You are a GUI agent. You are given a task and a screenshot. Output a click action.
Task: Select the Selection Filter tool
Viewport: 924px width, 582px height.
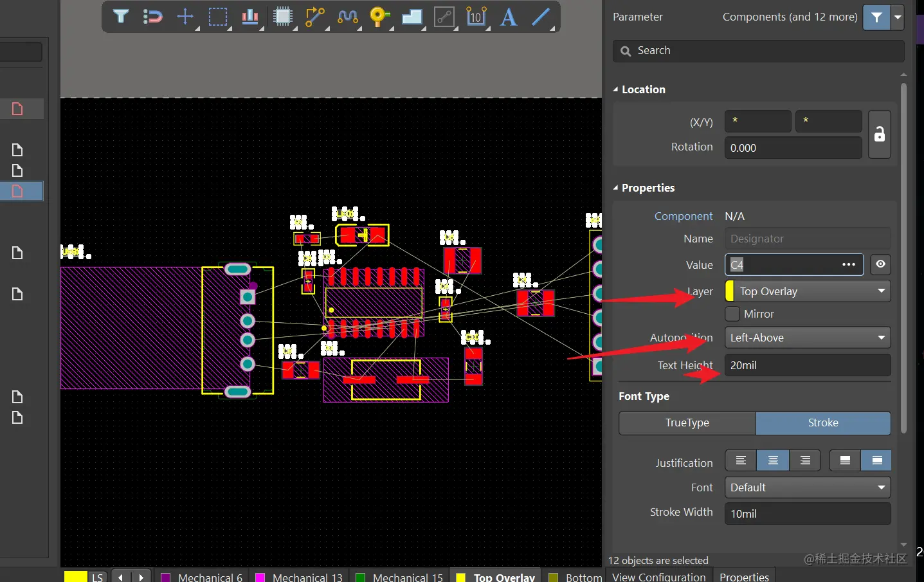tap(121, 16)
